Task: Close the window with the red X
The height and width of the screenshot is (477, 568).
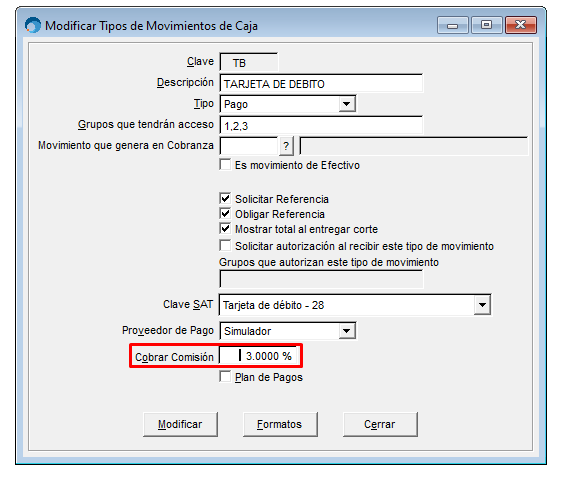Action: pos(521,25)
